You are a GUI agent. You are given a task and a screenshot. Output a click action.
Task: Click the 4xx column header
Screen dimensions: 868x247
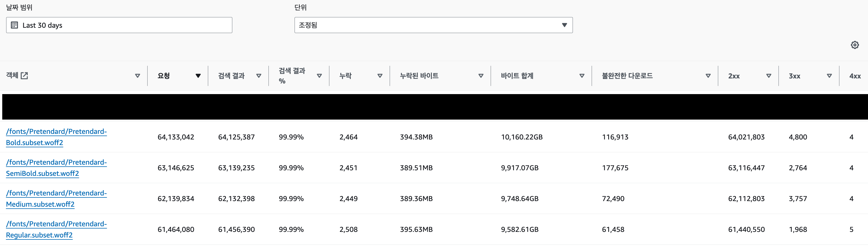tap(855, 76)
